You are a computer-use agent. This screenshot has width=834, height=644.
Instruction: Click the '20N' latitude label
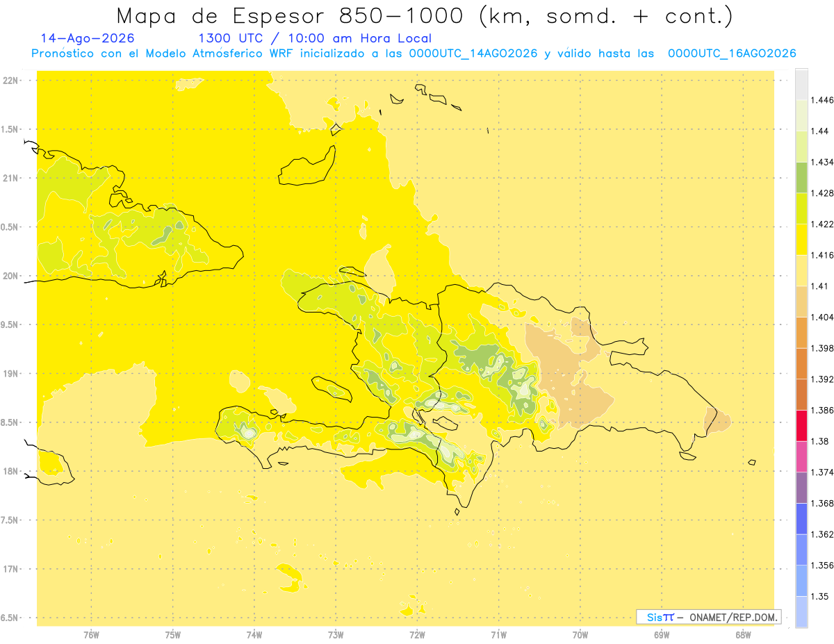pyautogui.click(x=12, y=276)
